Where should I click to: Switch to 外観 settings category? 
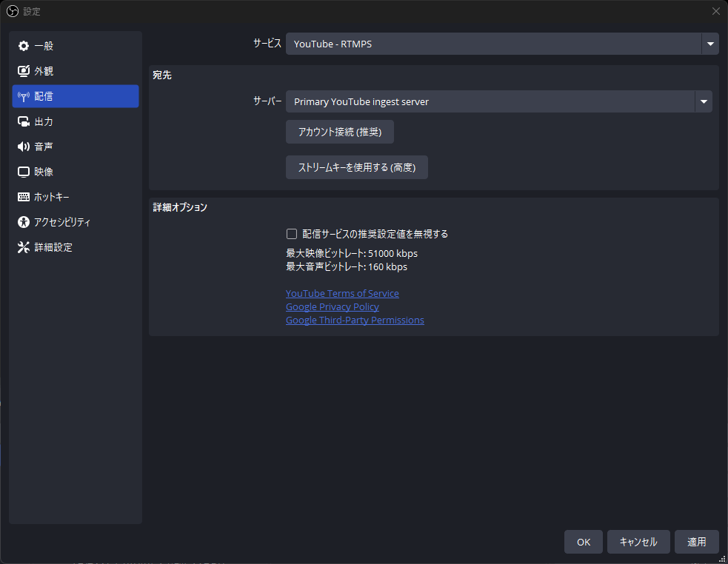click(x=76, y=71)
